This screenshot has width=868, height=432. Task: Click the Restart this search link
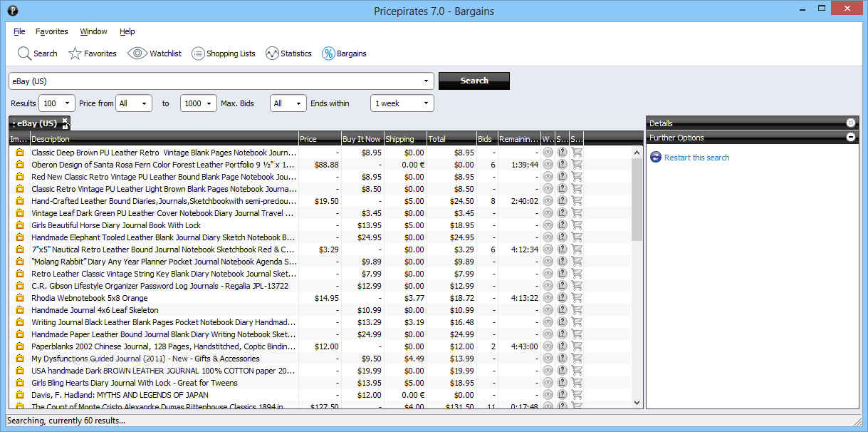point(696,158)
